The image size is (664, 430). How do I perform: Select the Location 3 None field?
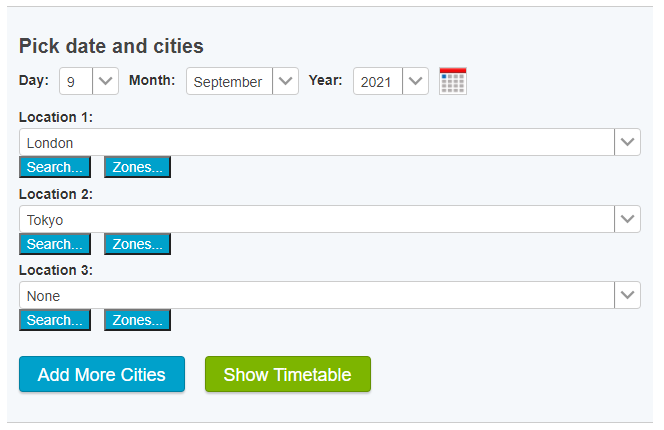tap(316, 295)
